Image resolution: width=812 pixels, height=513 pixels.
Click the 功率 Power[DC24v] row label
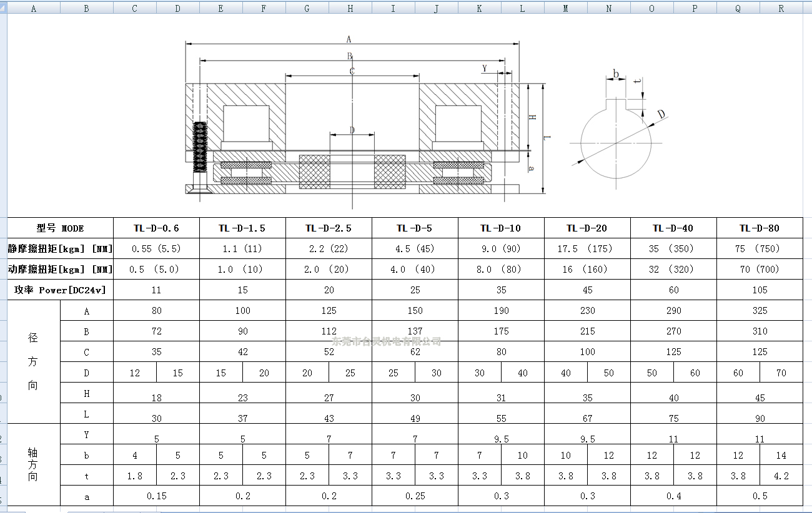pos(59,290)
